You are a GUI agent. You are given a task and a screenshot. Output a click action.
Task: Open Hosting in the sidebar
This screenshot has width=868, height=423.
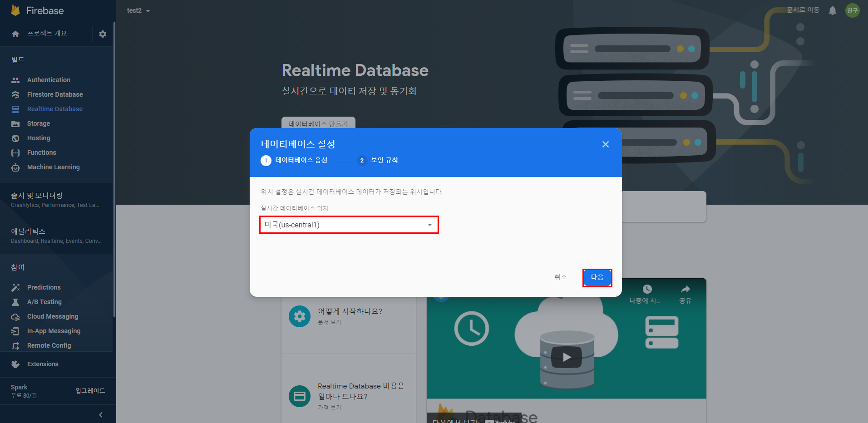pyautogui.click(x=39, y=138)
